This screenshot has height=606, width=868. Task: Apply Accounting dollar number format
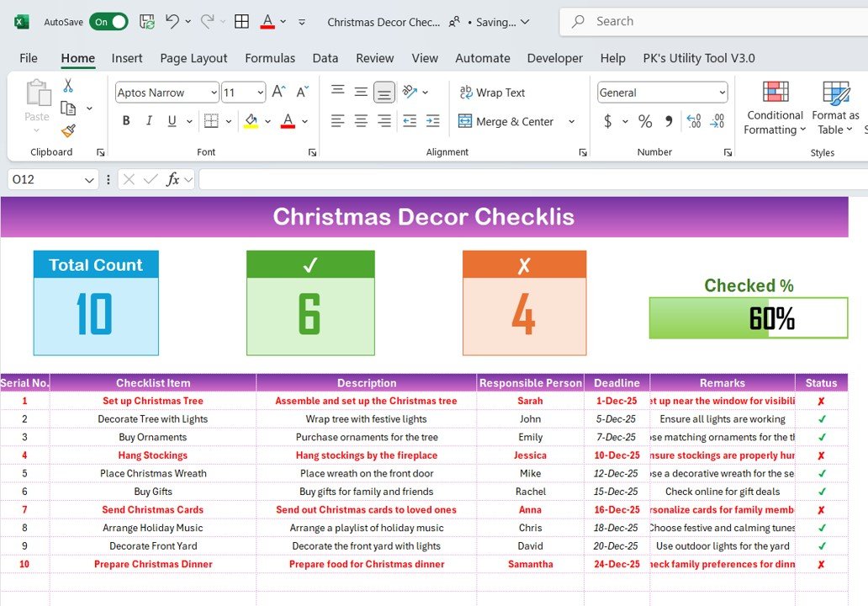[608, 120]
